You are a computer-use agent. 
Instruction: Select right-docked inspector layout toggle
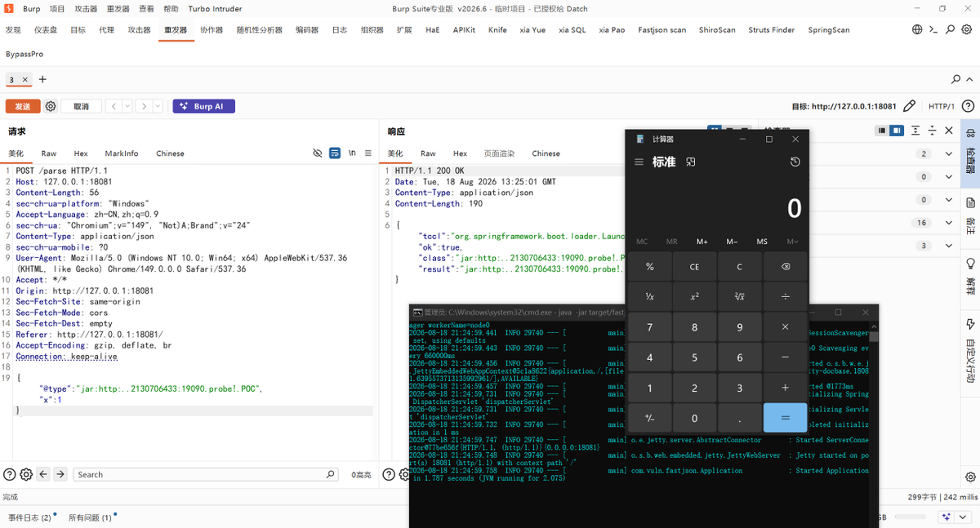897,131
